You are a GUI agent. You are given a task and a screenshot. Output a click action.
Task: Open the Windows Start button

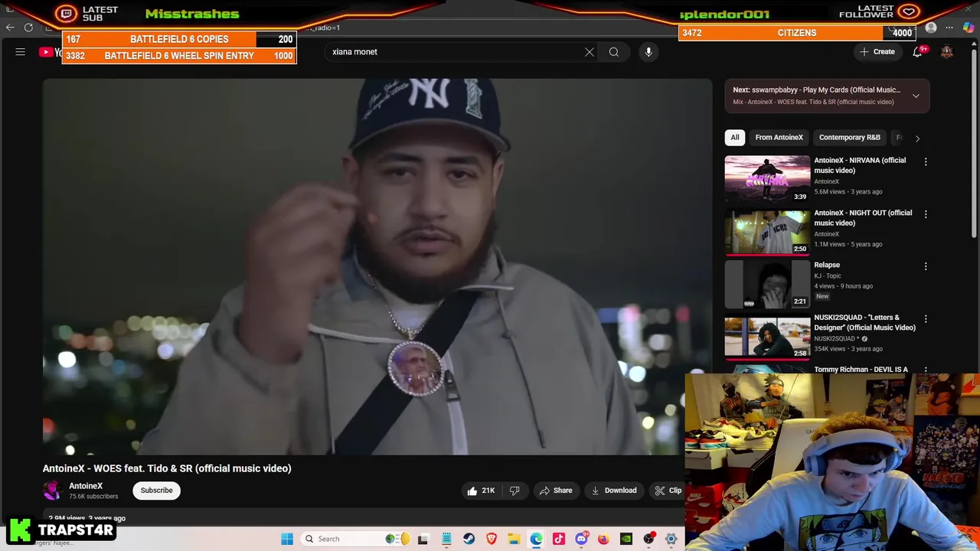point(287,539)
